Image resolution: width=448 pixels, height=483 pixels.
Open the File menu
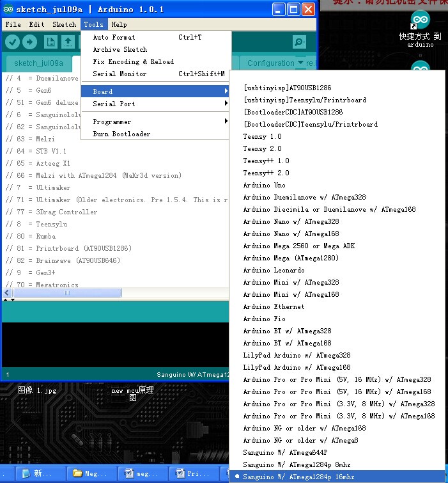point(13,24)
